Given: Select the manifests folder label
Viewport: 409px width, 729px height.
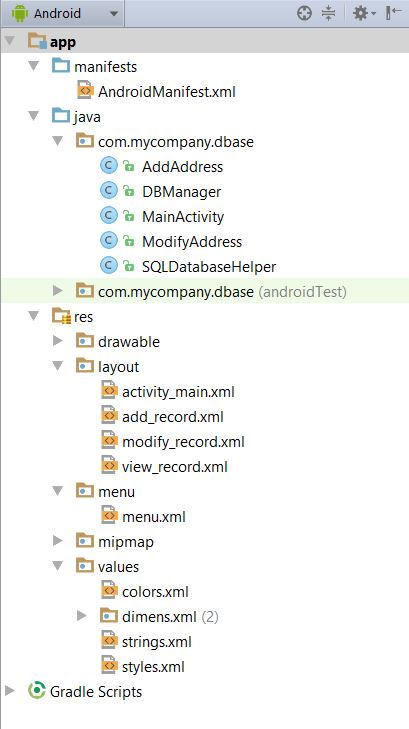Looking at the screenshot, I should click(106, 67).
